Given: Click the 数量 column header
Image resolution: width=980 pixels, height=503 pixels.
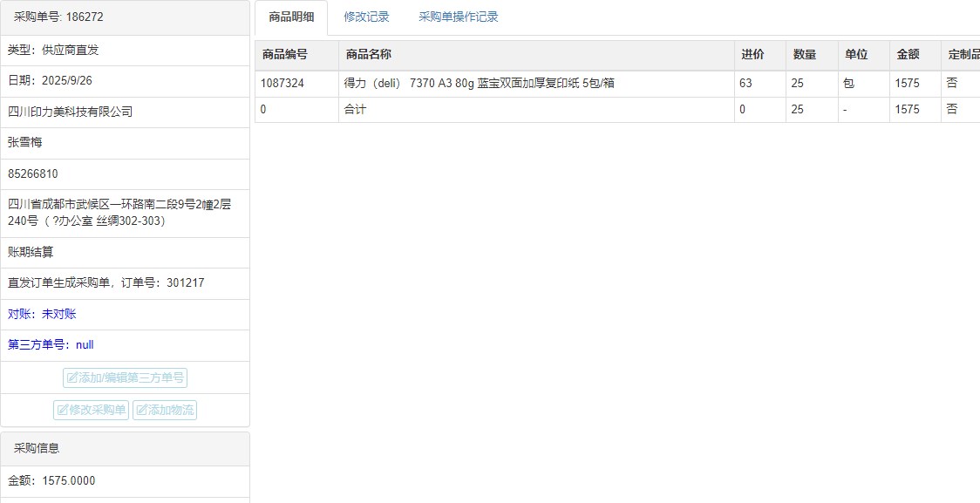Looking at the screenshot, I should [804, 54].
